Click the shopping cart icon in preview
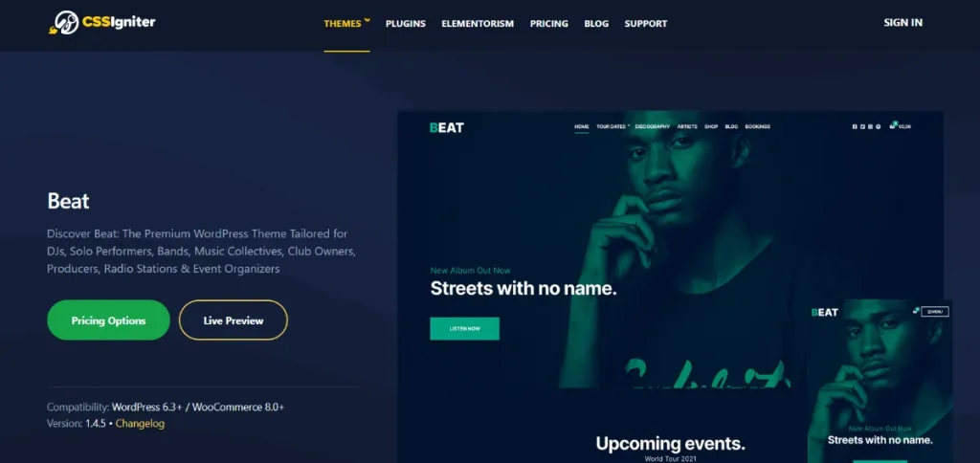The width and height of the screenshot is (980, 463). click(x=893, y=125)
